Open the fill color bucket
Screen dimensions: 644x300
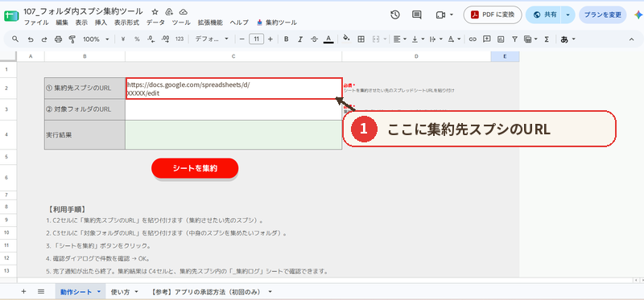347,39
